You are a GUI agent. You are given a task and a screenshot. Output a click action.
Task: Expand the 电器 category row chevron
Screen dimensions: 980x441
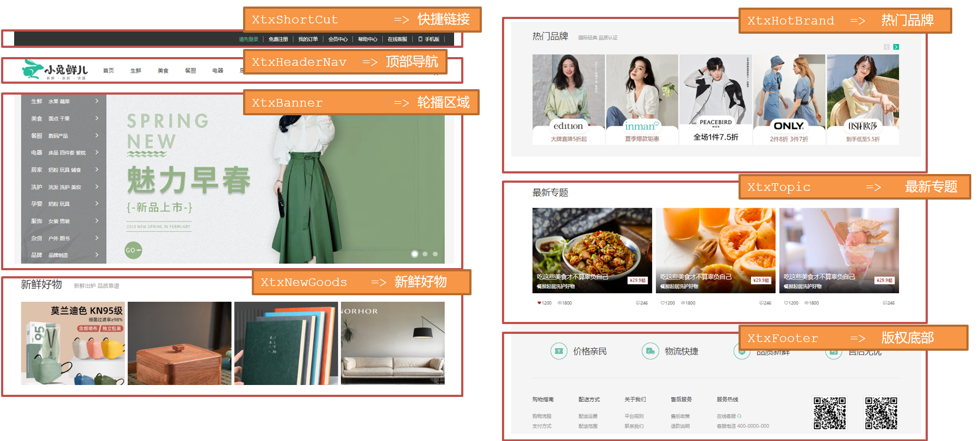tap(97, 152)
